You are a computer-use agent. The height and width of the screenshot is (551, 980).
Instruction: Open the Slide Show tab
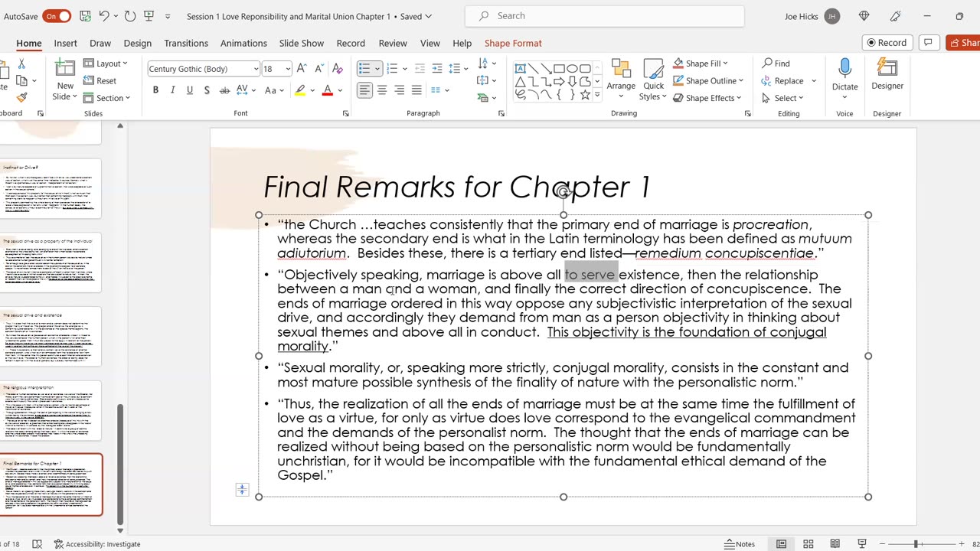point(301,44)
